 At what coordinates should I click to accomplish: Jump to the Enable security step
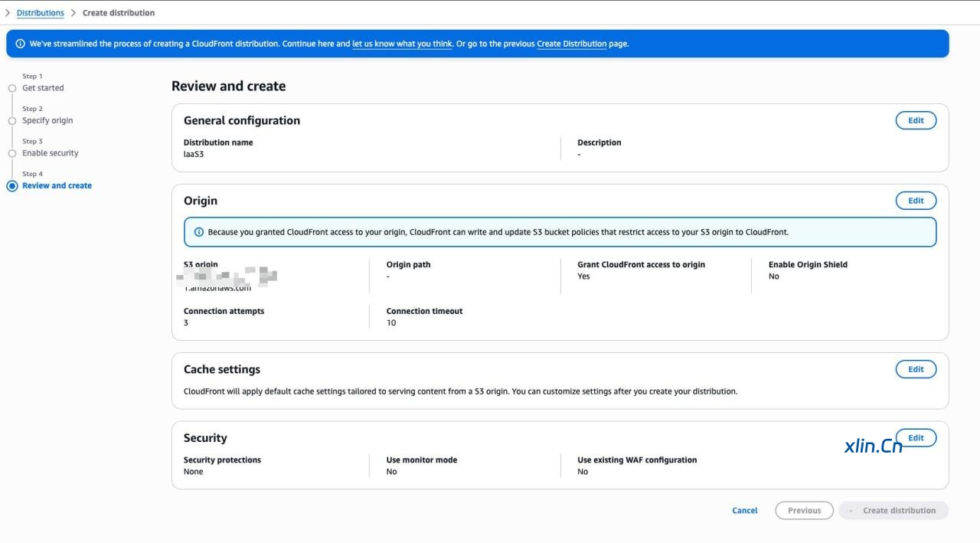(50, 153)
